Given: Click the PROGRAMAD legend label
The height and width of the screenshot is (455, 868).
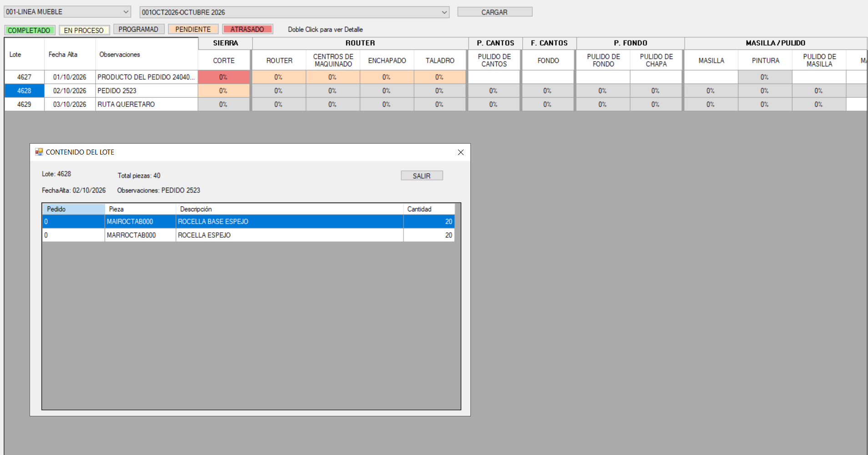Looking at the screenshot, I should tap(138, 30).
